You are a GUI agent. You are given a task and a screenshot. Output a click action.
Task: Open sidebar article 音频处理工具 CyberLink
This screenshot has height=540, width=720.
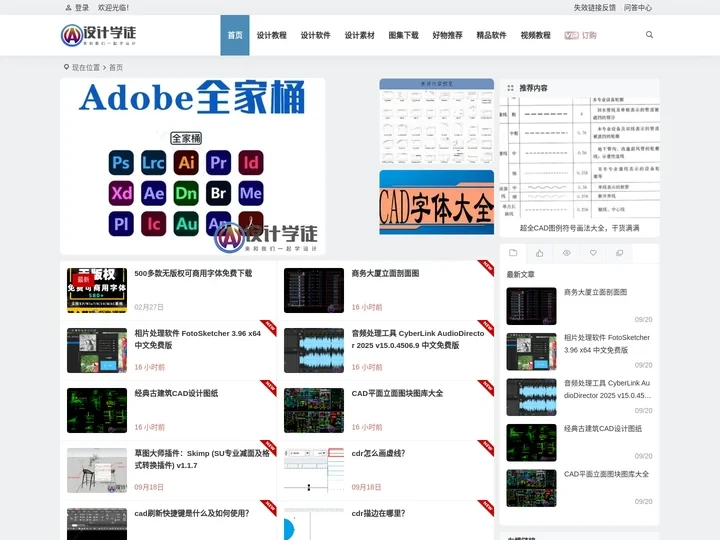pos(608,389)
